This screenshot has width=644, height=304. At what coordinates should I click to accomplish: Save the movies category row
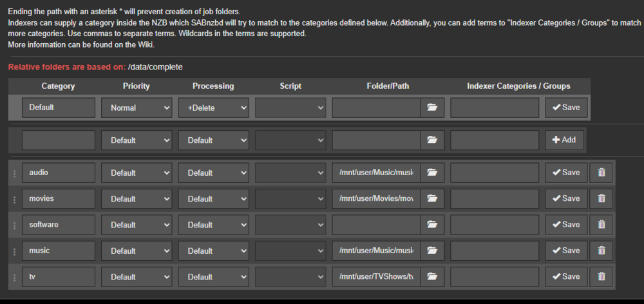click(566, 198)
